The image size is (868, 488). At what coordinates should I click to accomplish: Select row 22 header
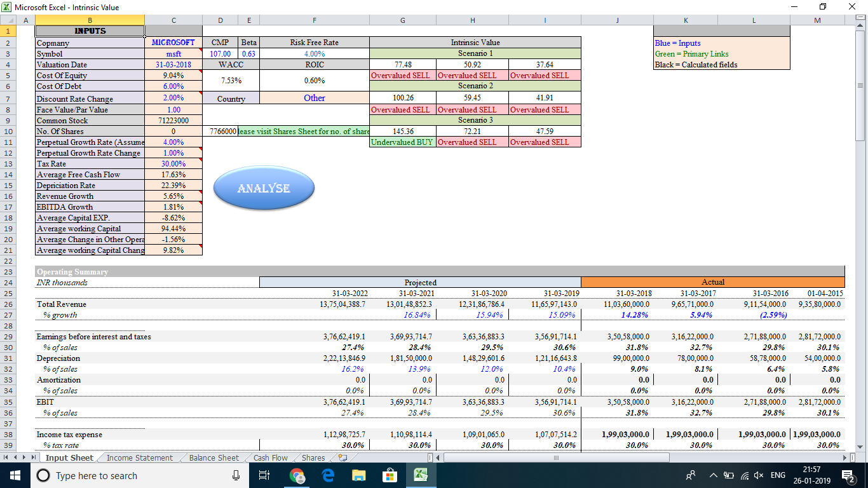tap(8, 261)
